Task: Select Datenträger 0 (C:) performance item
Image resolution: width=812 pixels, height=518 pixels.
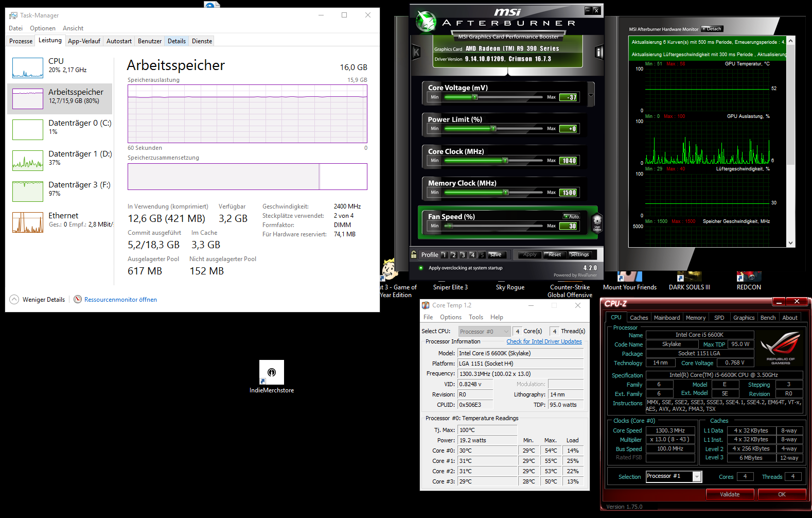Action: click(x=60, y=129)
